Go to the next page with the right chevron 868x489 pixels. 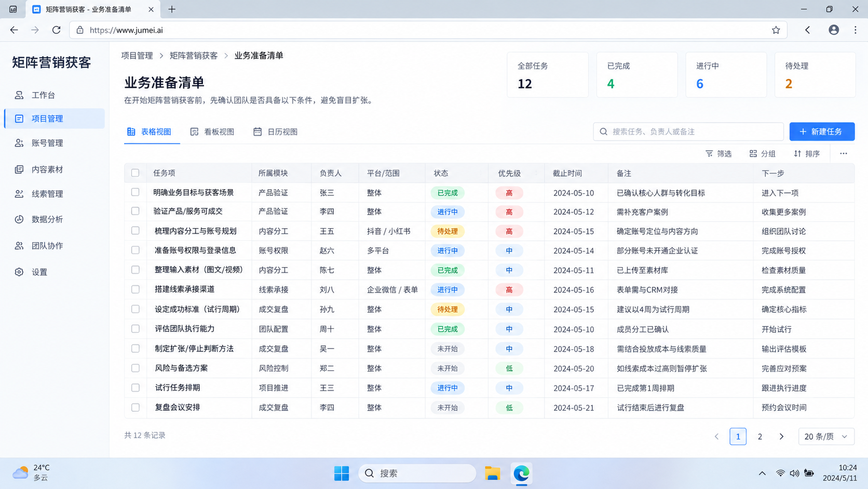point(781,437)
